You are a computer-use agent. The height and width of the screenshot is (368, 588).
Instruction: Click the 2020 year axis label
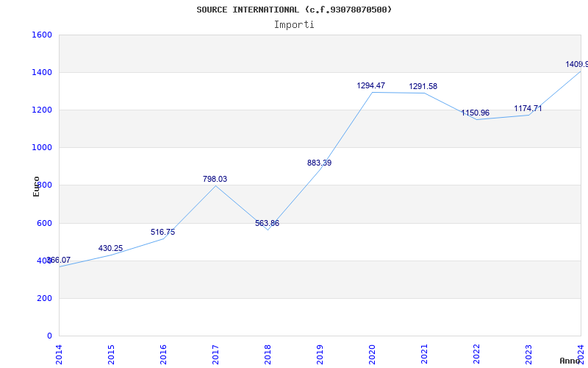click(x=373, y=353)
